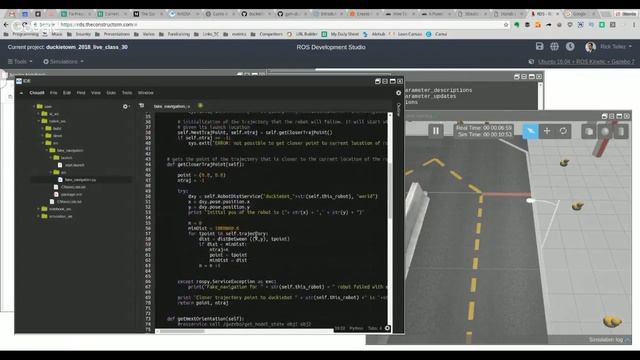The width and height of the screenshot is (640, 360).
Task: Click the clock icon in header
Action: [570, 47]
